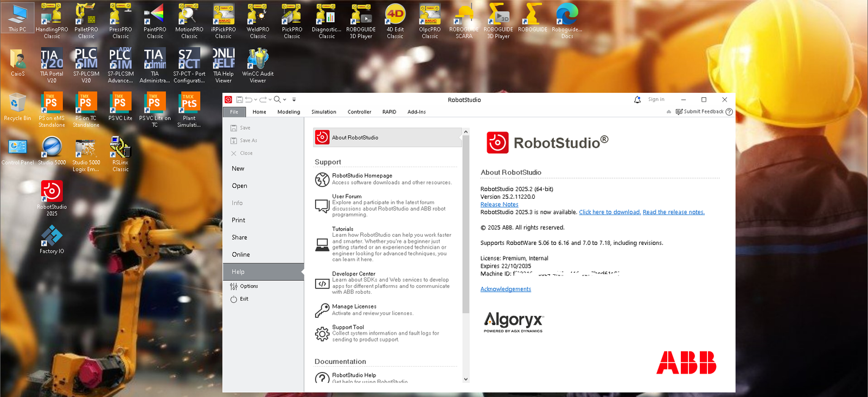Click the search magnifier in quick access toolbar

277,100
